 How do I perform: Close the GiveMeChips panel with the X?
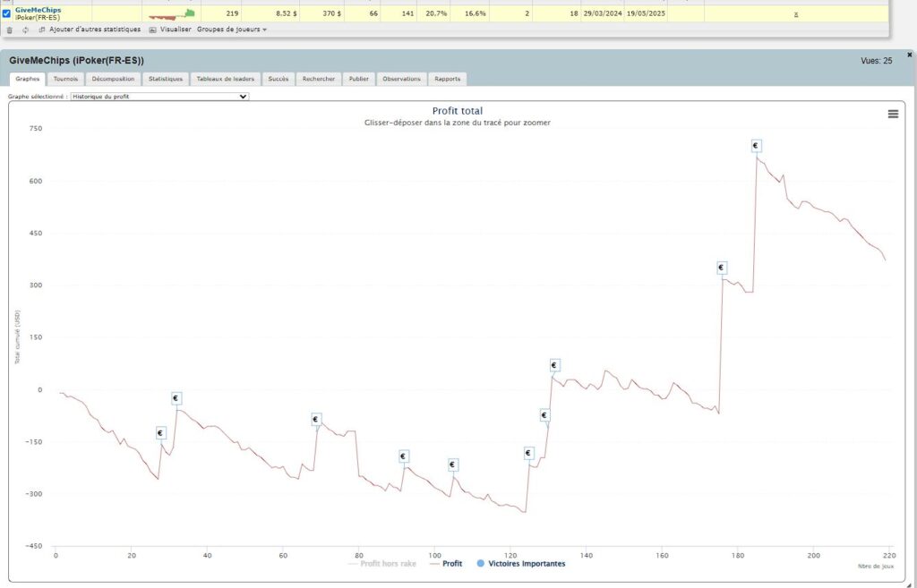[x=909, y=55]
